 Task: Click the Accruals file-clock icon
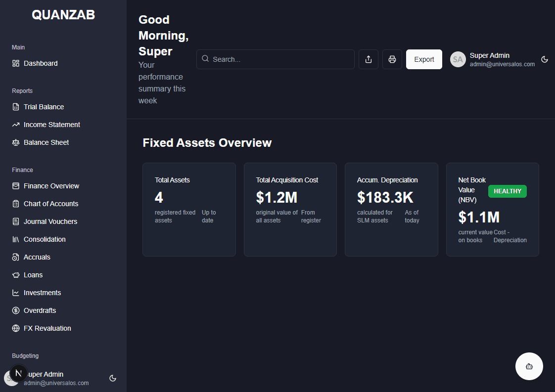pyautogui.click(x=15, y=257)
